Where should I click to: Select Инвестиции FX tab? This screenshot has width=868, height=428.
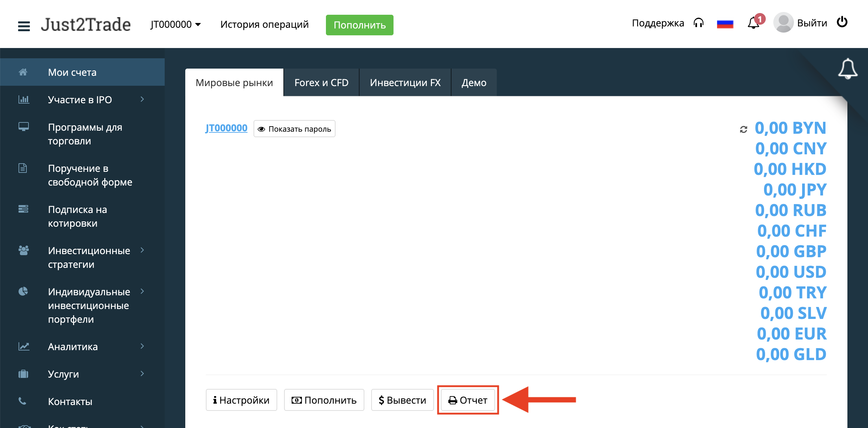click(x=405, y=83)
